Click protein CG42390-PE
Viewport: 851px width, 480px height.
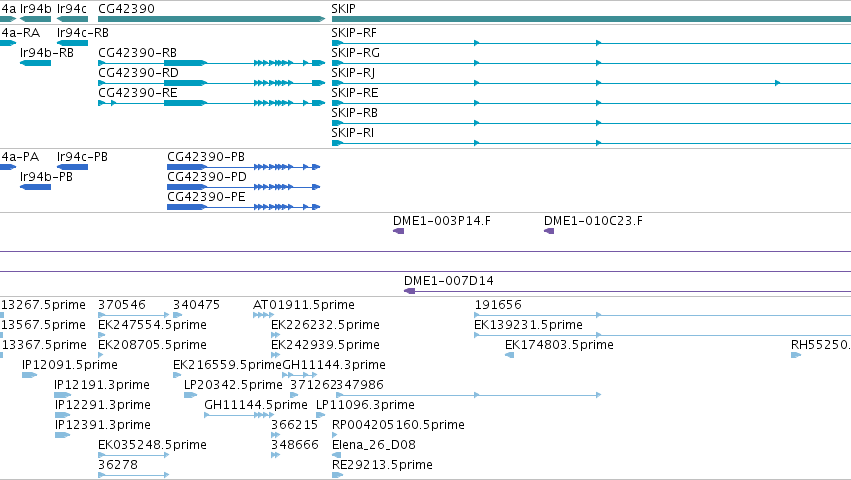244,207
